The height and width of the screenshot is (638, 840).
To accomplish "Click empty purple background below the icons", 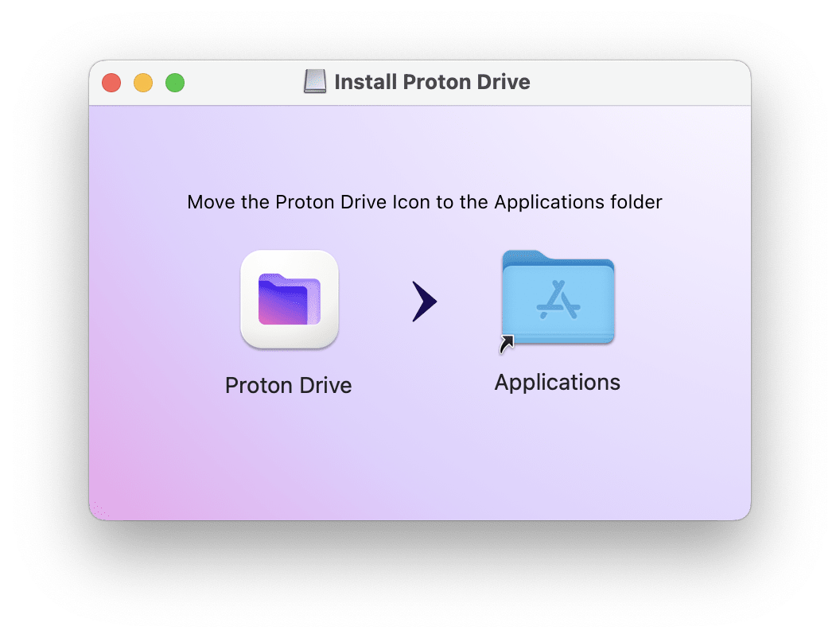I will tap(420, 461).
